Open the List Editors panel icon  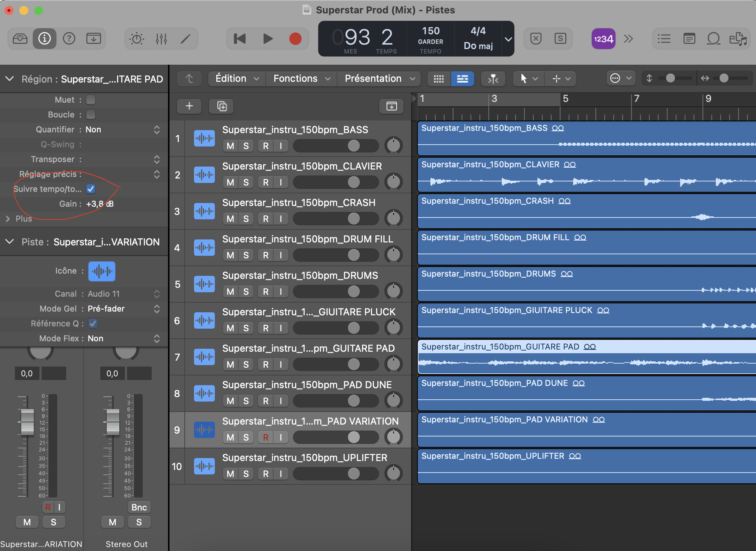(x=664, y=39)
